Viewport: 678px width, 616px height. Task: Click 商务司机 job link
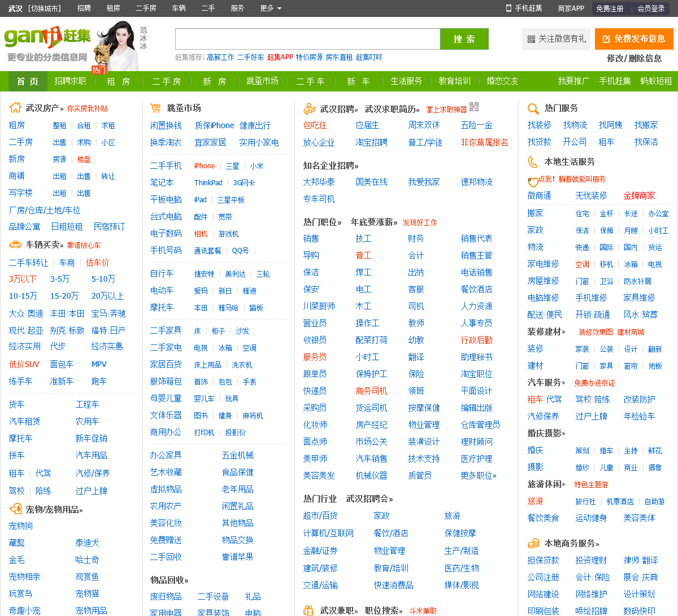point(372,391)
